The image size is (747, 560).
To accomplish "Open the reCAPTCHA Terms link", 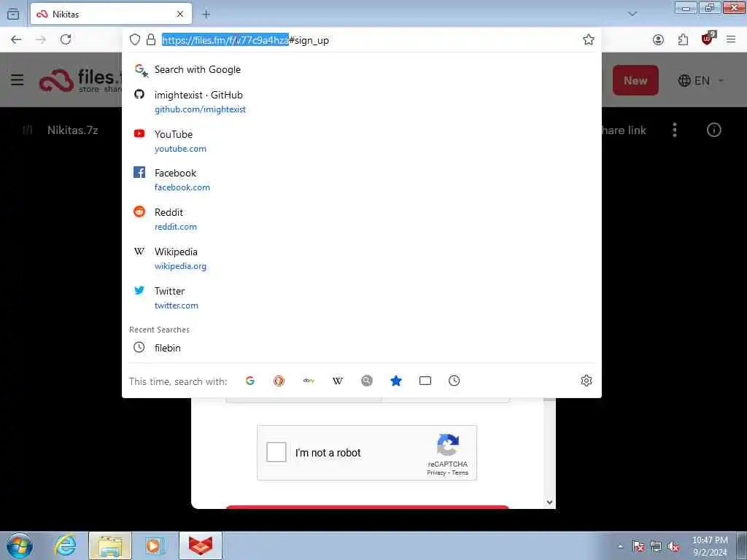I will tap(460, 472).
